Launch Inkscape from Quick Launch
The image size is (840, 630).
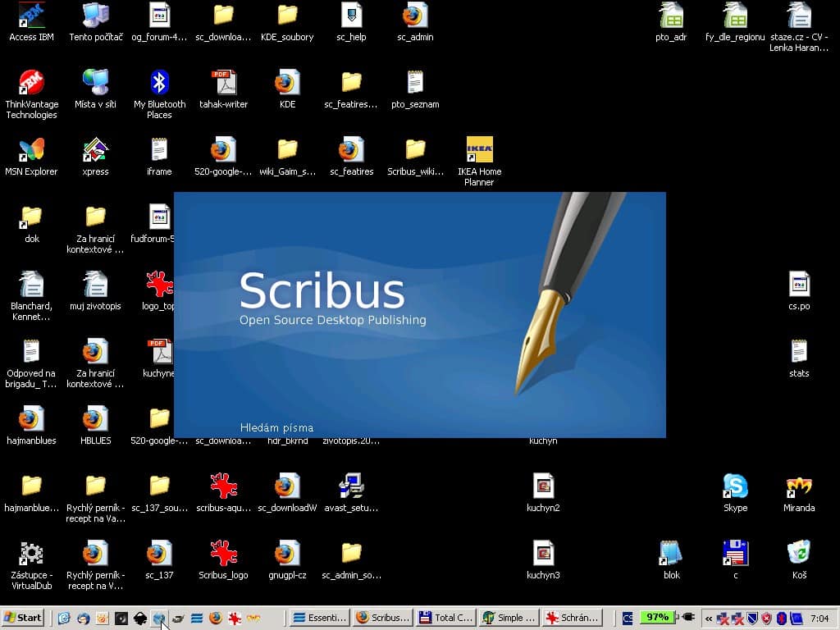[x=140, y=619]
